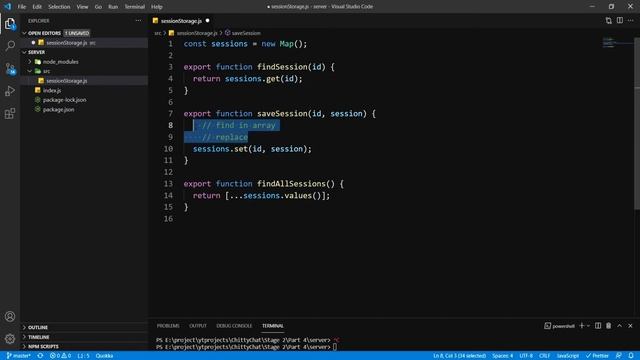Click the Explorer more actions ellipsis

[x=138, y=20]
